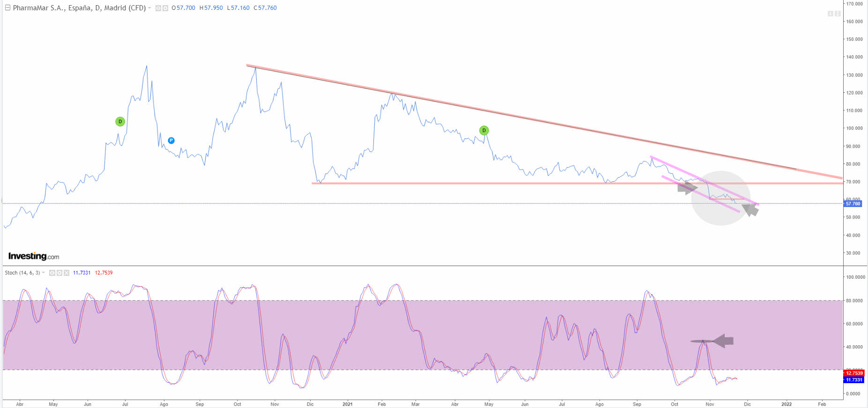Expand the Stoch (14, 6, 3) dropdown arrow
Image resolution: width=868 pixels, height=408 pixels.
(44, 273)
